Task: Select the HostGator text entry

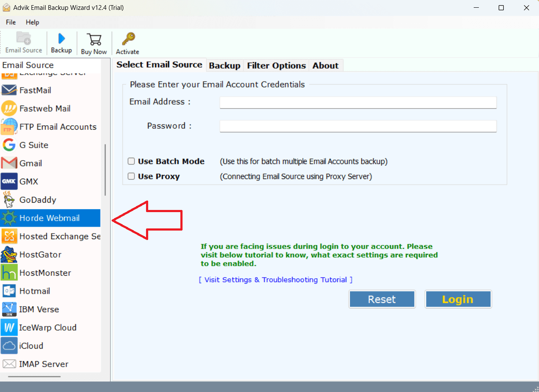Action: click(40, 255)
